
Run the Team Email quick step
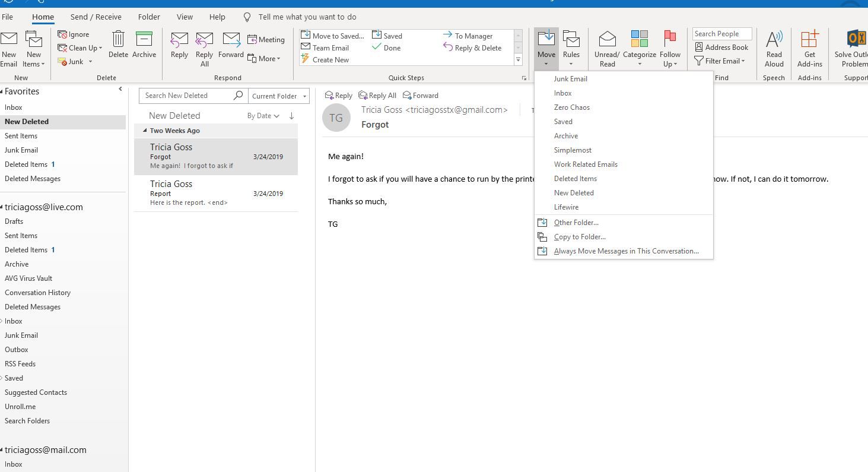point(325,48)
